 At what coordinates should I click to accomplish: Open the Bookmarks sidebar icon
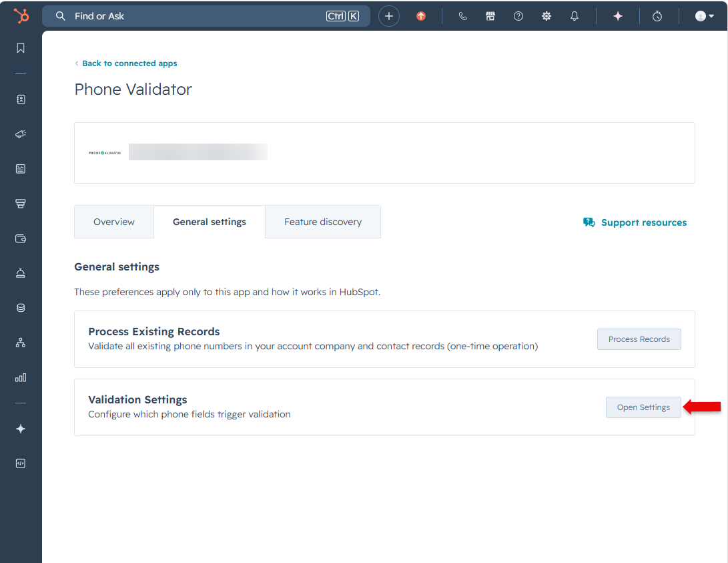pyautogui.click(x=21, y=48)
